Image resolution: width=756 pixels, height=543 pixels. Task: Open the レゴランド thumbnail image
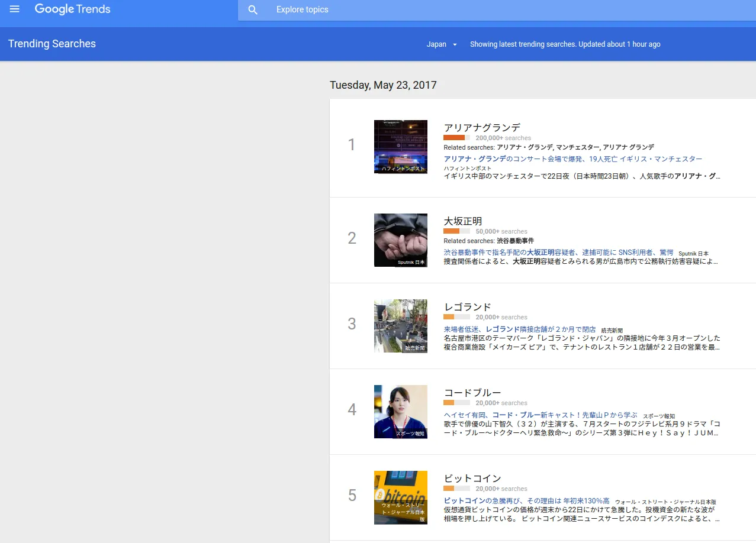(401, 326)
